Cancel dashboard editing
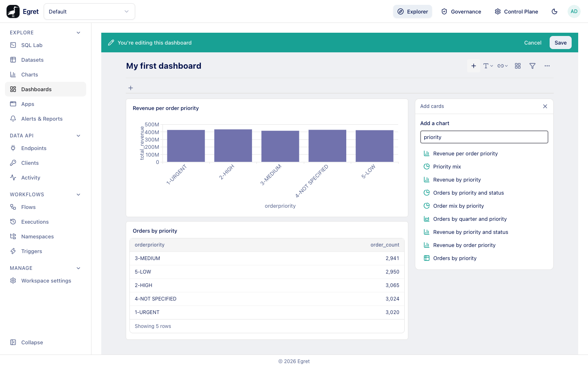588x368 pixels. tap(533, 43)
